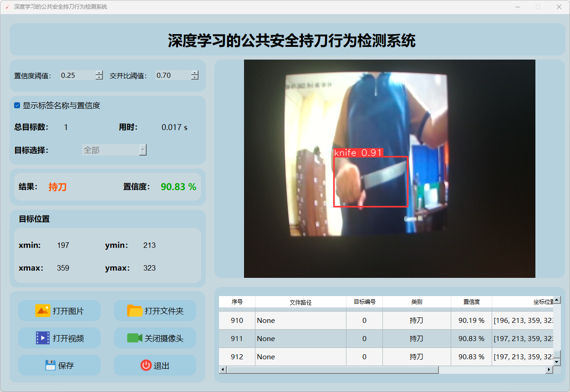Click None file path in row 911
This screenshot has height=392, width=570.
[300, 339]
